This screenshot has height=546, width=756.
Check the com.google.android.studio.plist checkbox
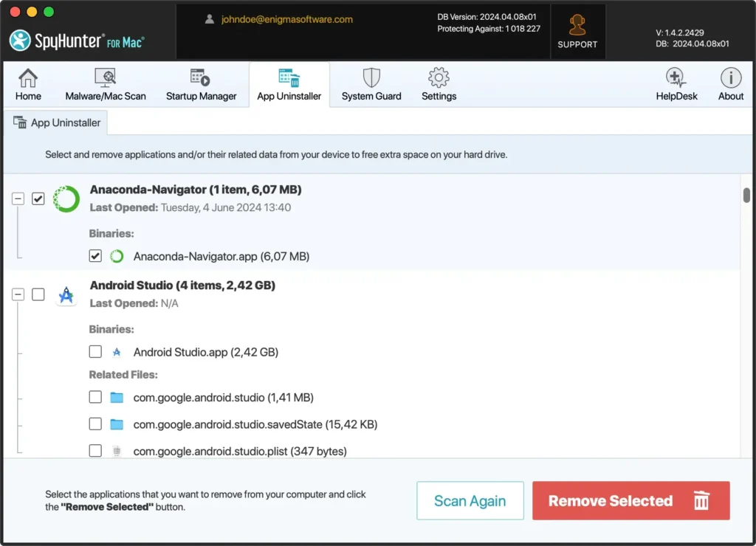click(x=95, y=451)
